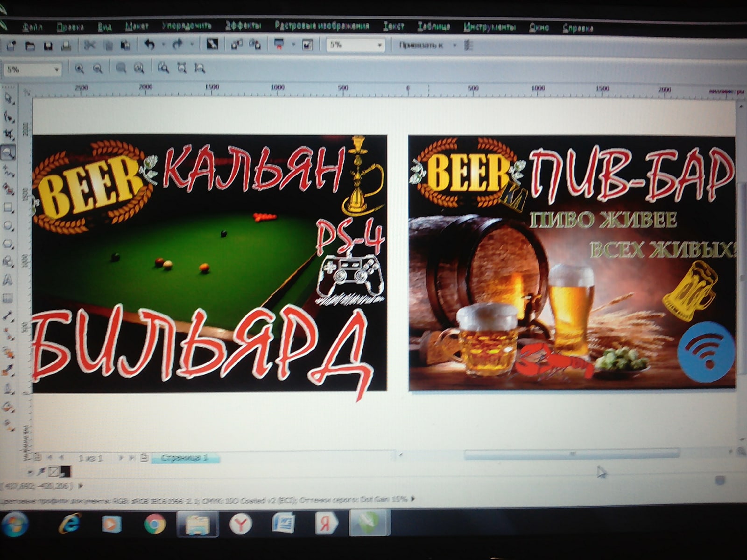Select the Freehand tool in toolbox
This screenshot has height=560, width=747.
click(x=8, y=171)
